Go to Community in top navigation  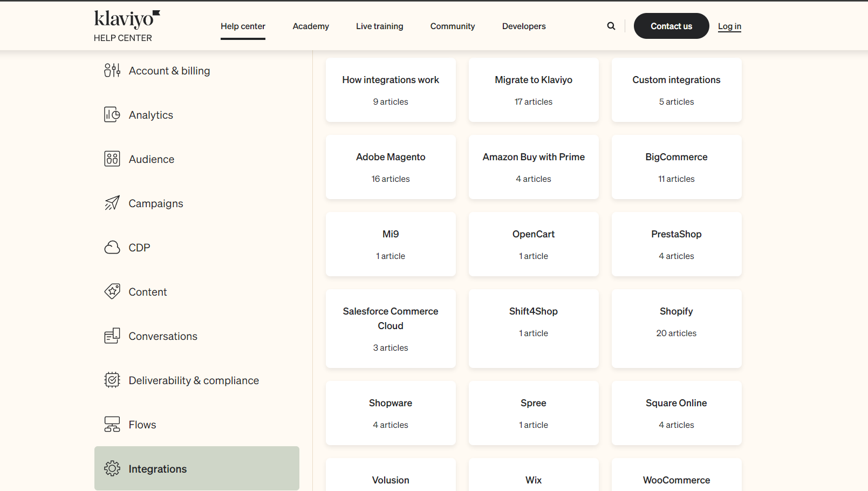point(453,26)
